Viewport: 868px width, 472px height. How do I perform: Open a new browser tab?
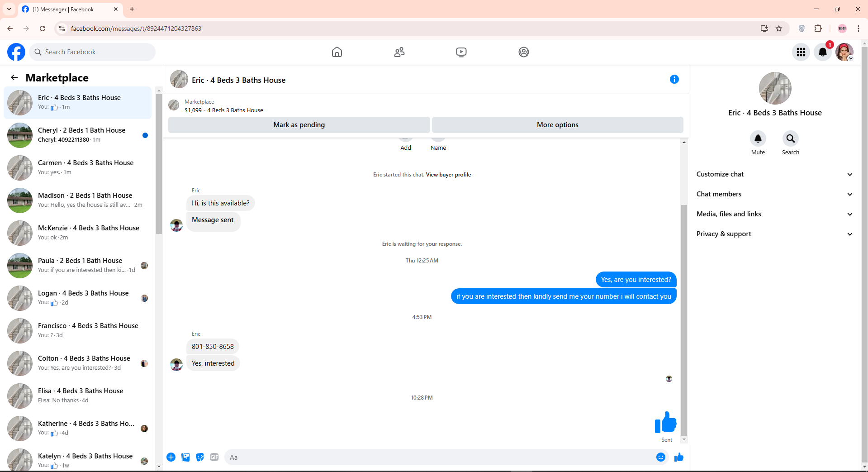pos(132,9)
